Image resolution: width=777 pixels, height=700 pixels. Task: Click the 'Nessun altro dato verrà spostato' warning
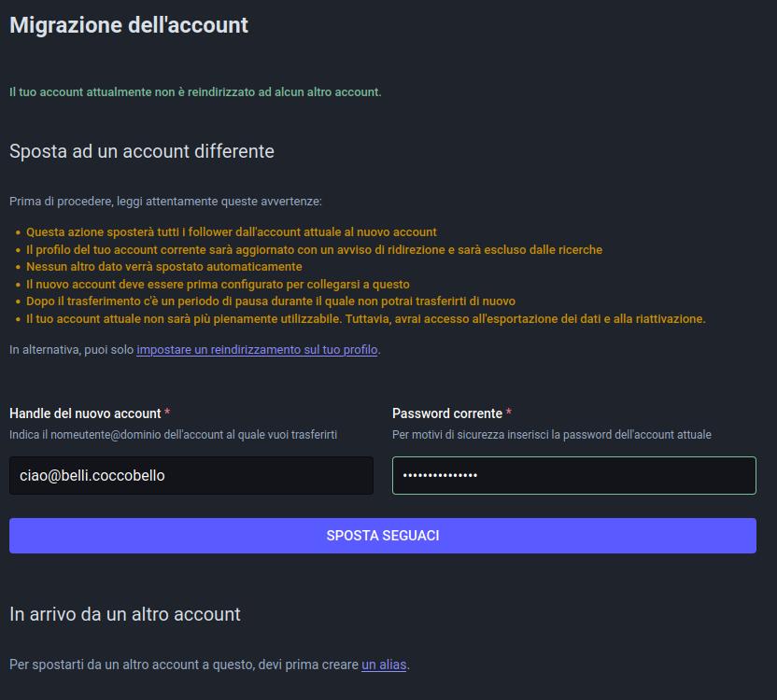click(x=164, y=267)
